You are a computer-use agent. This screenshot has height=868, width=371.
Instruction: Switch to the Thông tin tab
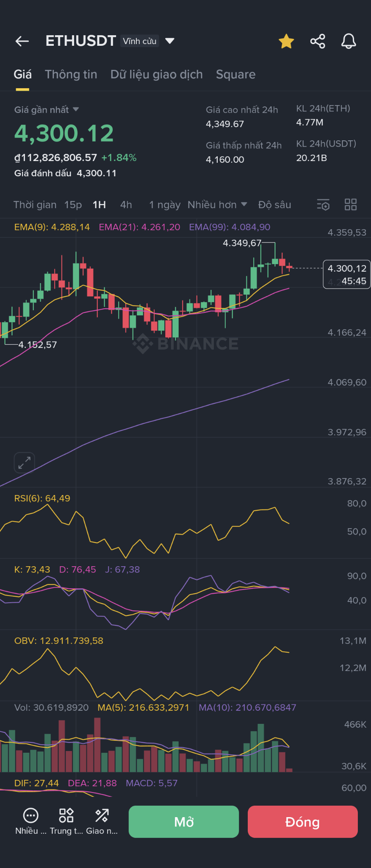pyautogui.click(x=71, y=75)
